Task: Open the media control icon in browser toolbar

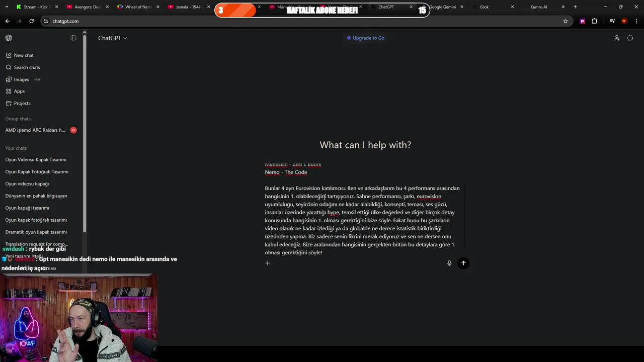Action: click(x=612, y=21)
